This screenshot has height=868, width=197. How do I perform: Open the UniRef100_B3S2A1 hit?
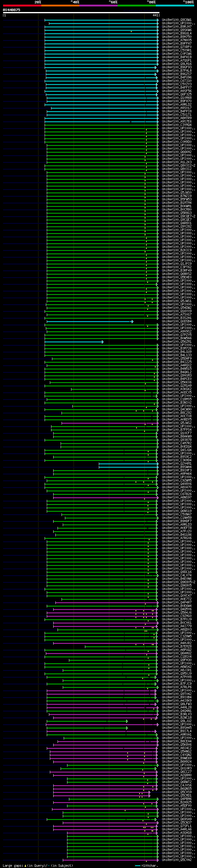click(x=176, y=318)
